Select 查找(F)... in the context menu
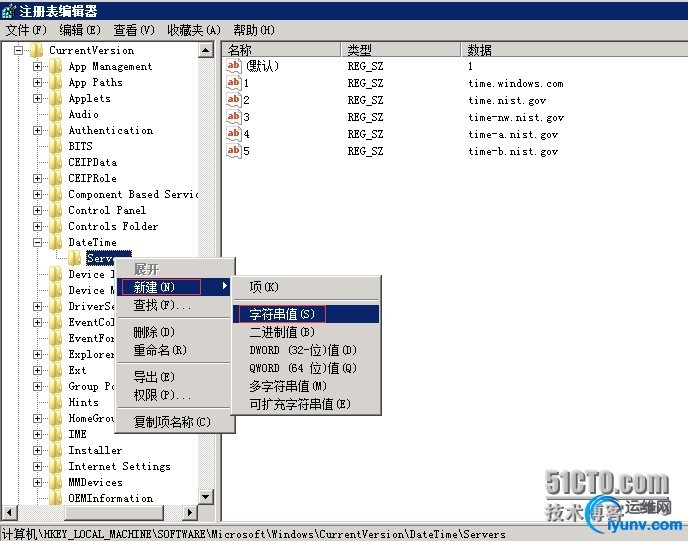 pos(175,305)
